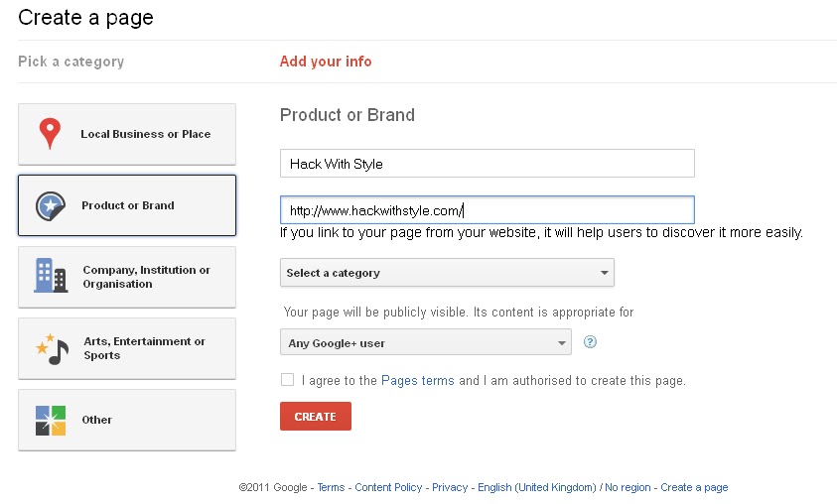Click the Product or Brand star badge icon
Viewport: 837px width, 504px height.
click(x=51, y=206)
